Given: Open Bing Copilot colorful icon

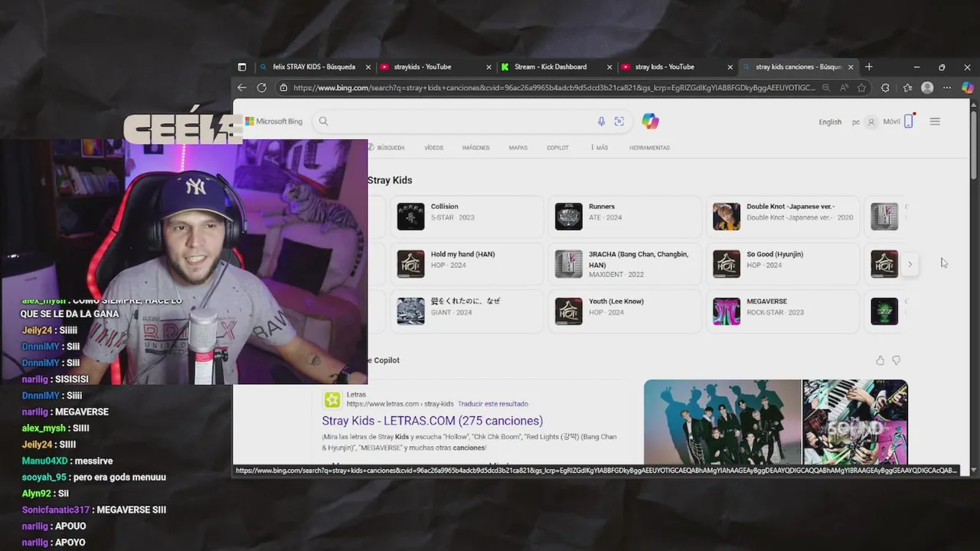Looking at the screenshot, I should [x=650, y=121].
